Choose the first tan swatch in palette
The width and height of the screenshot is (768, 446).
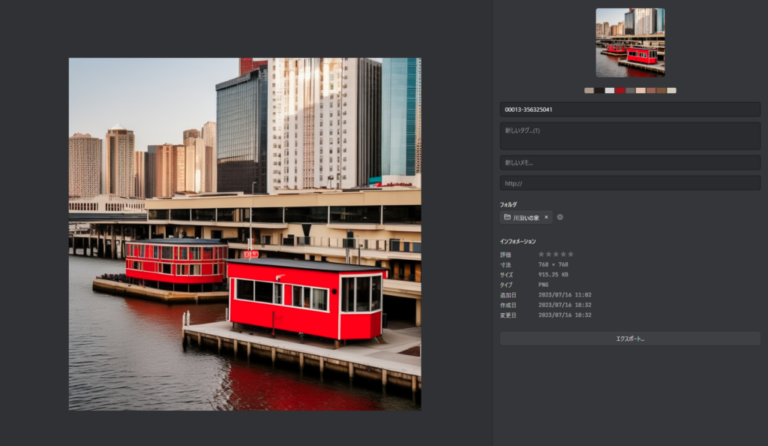[x=589, y=90]
